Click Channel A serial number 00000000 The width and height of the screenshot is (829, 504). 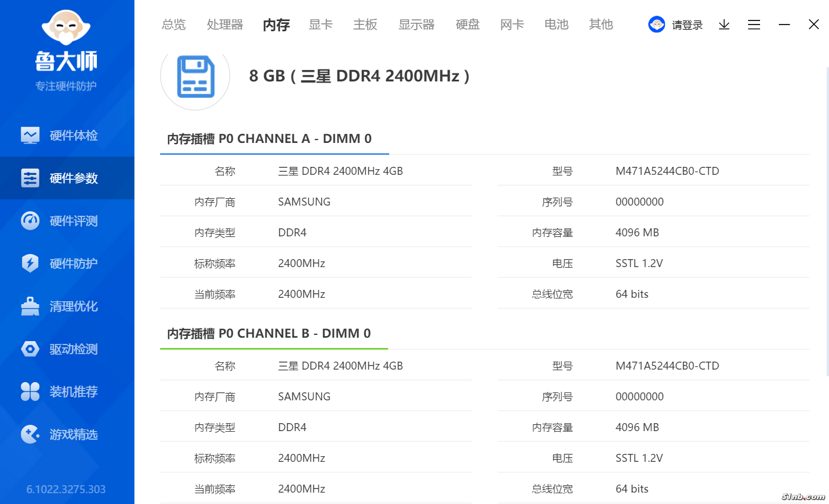point(639,202)
